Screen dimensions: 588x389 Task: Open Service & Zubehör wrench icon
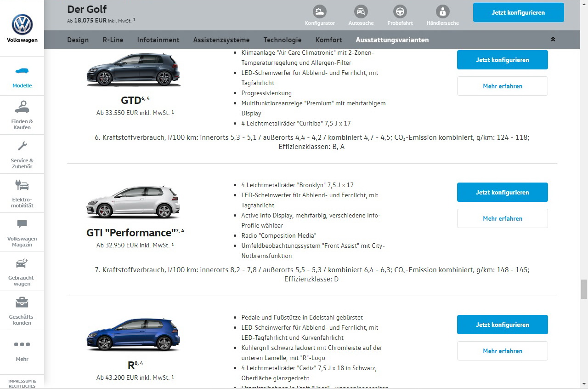pyautogui.click(x=22, y=146)
